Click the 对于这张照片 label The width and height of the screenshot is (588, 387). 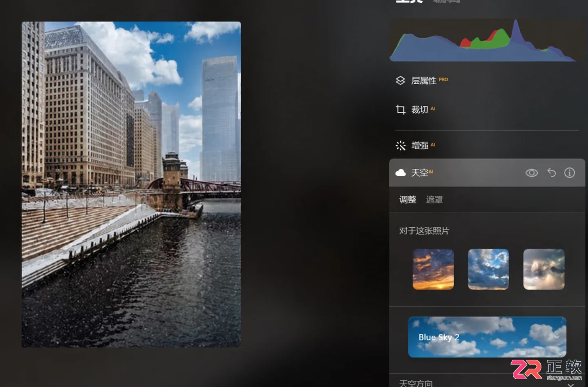(x=424, y=231)
